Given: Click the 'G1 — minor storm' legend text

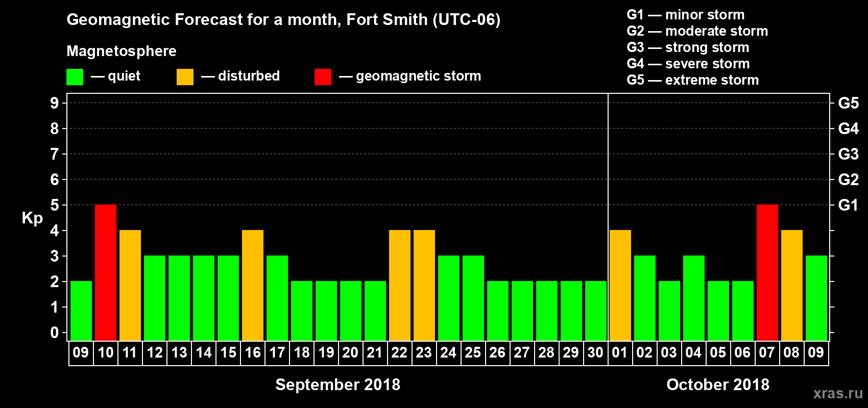Looking at the screenshot, I should click(x=686, y=15).
